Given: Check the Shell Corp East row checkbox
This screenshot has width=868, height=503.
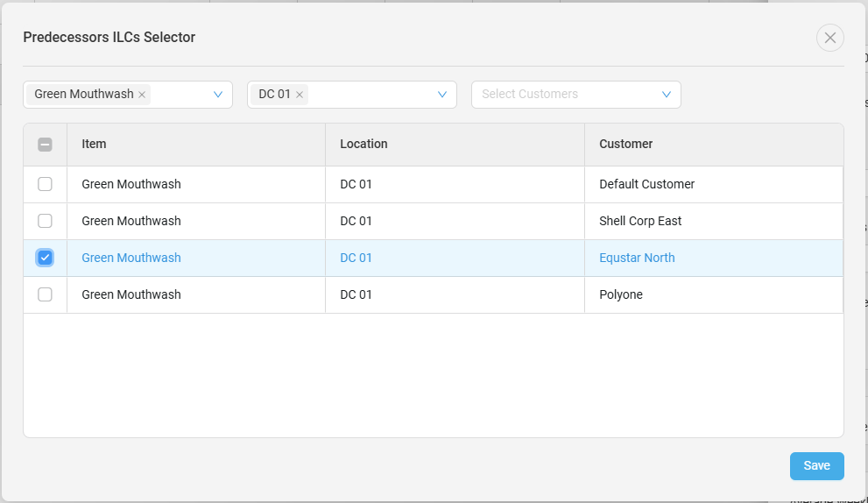Looking at the screenshot, I should point(46,221).
